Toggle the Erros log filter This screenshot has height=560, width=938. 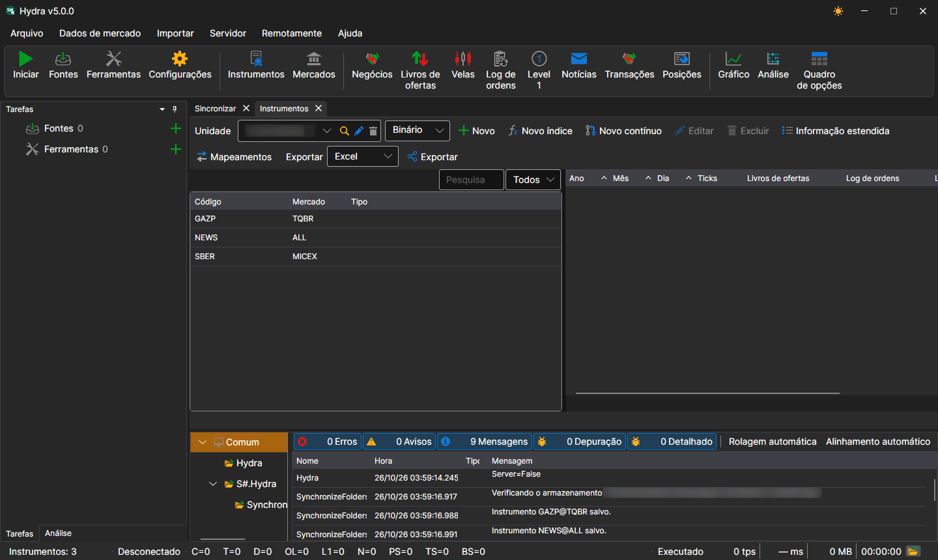pyautogui.click(x=327, y=441)
